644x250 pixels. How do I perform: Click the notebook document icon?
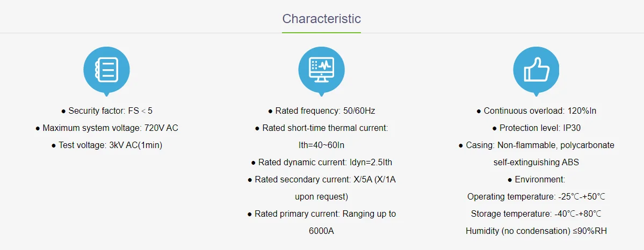(x=106, y=70)
